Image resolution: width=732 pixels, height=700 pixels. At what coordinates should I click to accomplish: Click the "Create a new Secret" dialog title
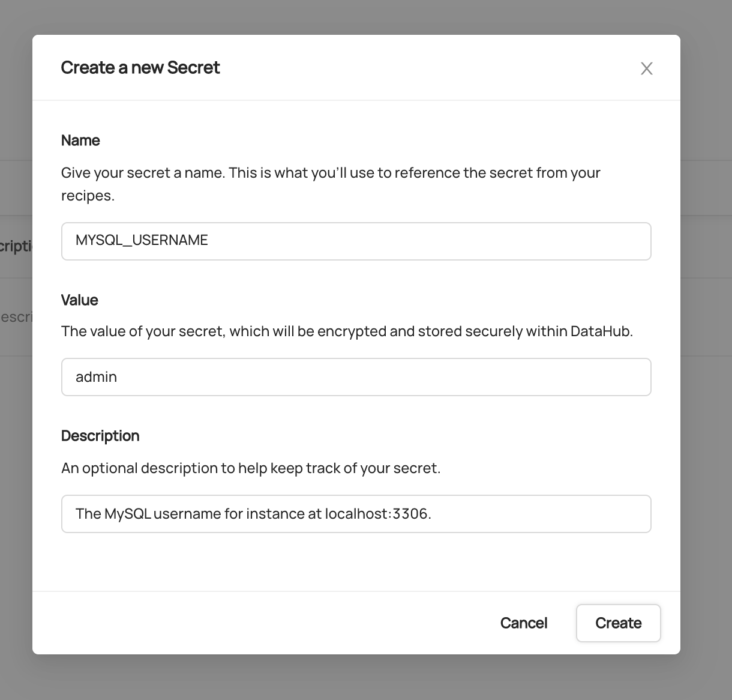(x=140, y=68)
